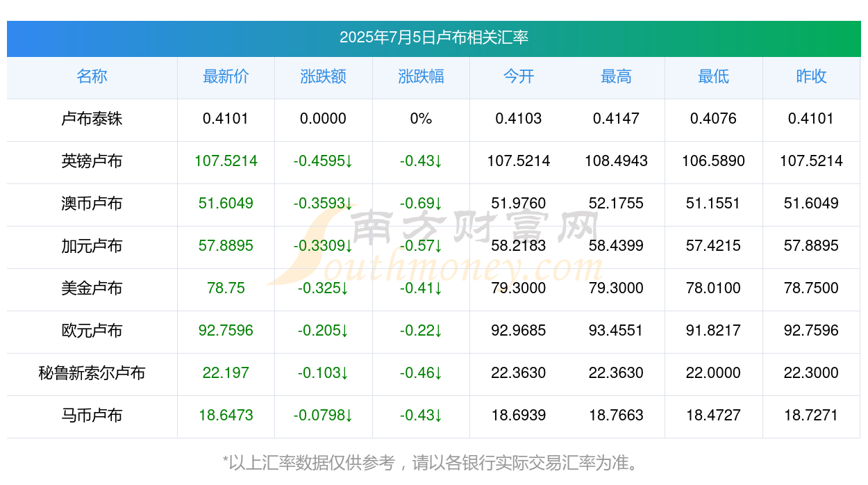Click 秘鲁新索尔卢布 row name

(x=92, y=373)
